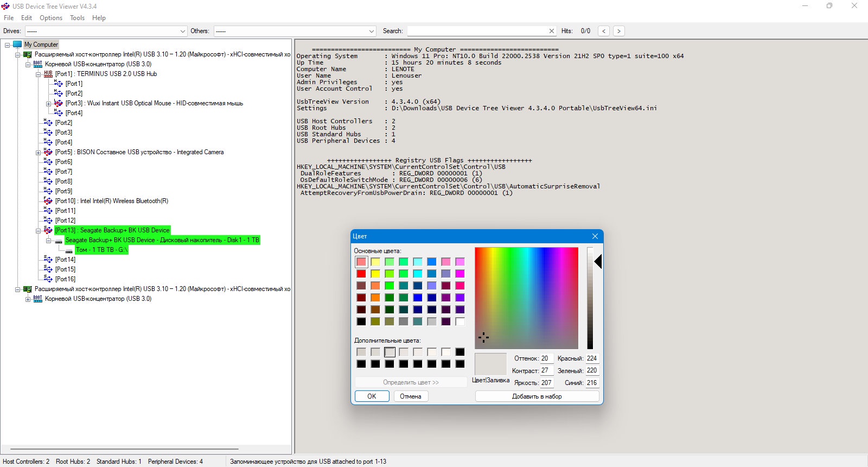
Task: Click the Красный red value field
Action: [x=591, y=358]
